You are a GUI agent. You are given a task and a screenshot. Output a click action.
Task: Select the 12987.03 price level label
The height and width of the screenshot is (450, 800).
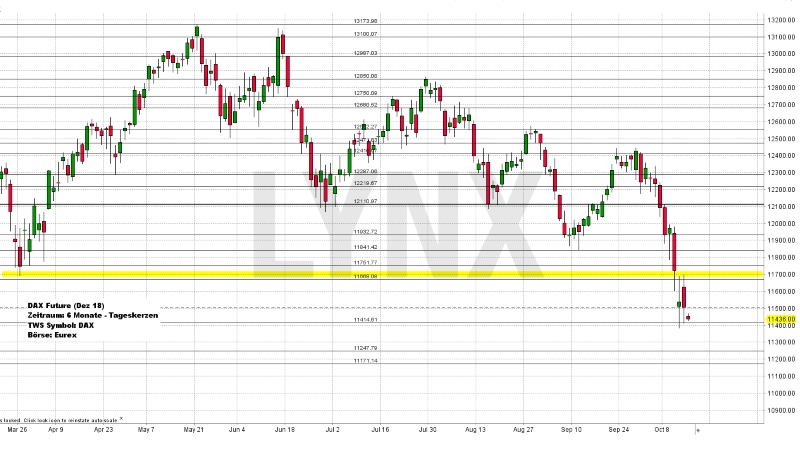(x=365, y=53)
